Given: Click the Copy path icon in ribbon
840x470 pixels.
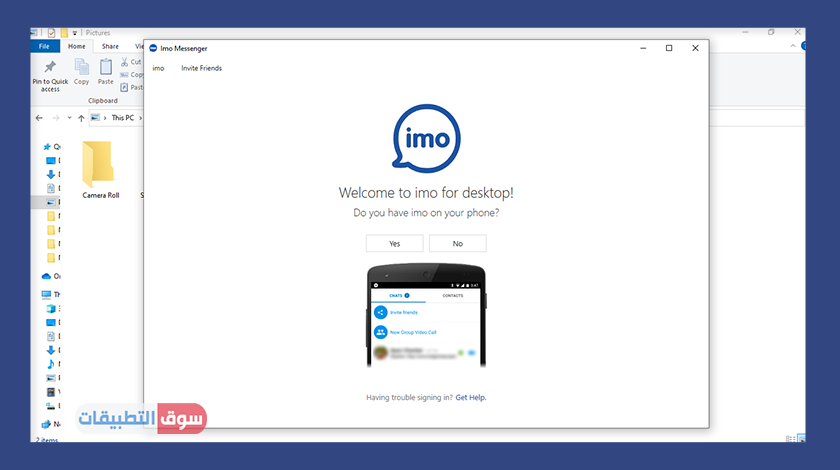Looking at the screenshot, I should click(124, 74).
